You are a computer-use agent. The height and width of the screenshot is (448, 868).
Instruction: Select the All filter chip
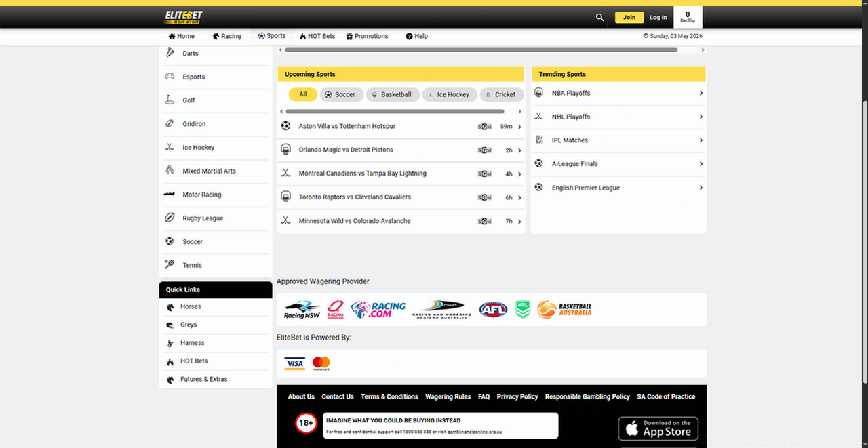[x=302, y=94]
